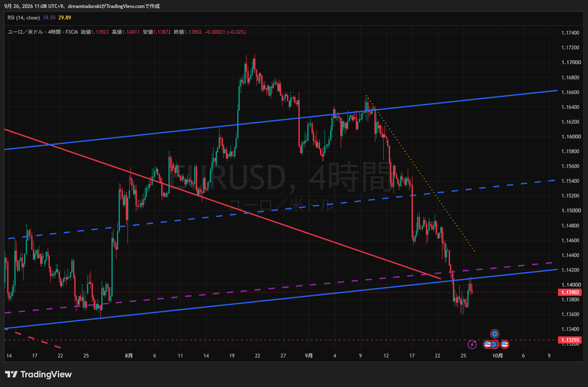Click the TradingView logo at bottom left
Screen dimensions: 588x387
click(38, 374)
